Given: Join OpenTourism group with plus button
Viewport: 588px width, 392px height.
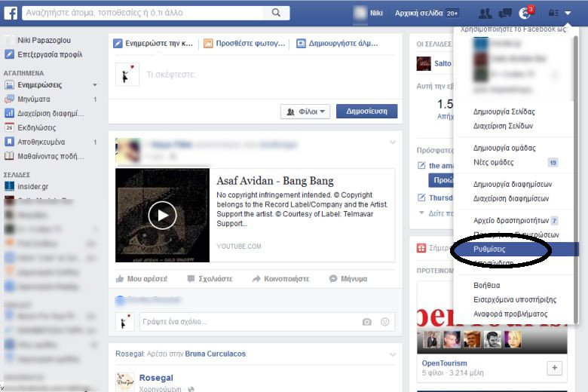Looking at the screenshot, I should click(555, 368).
